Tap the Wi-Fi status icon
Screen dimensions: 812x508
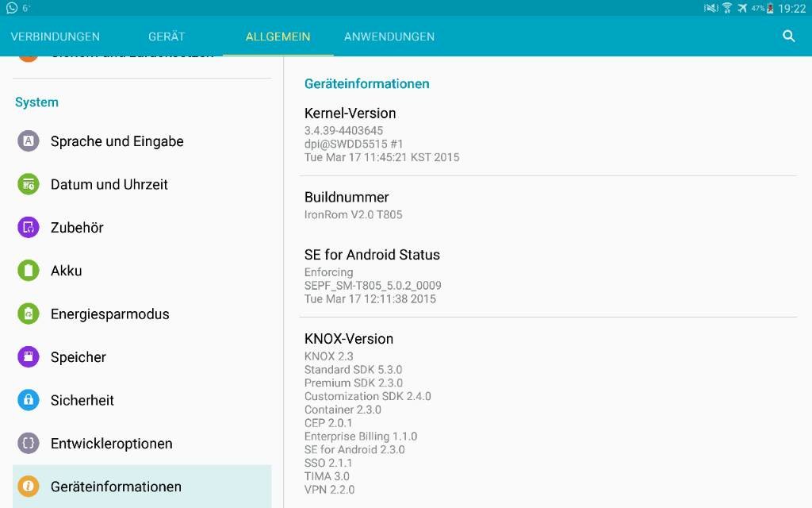click(727, 8)
